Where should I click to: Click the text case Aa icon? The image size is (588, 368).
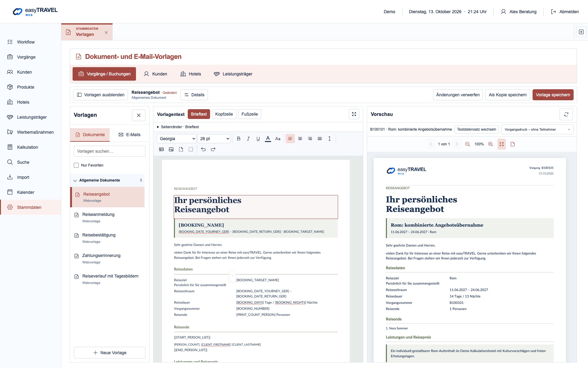(x=278, y=139)
